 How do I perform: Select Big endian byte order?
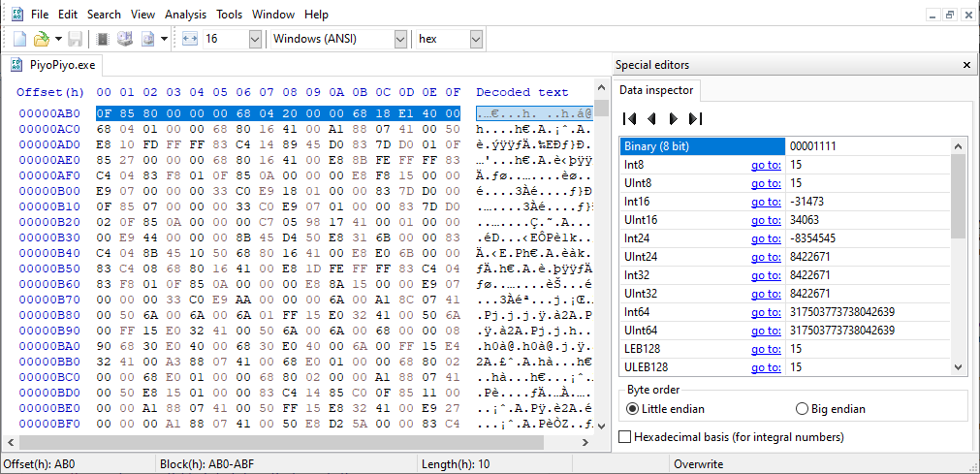click(802, 409)
